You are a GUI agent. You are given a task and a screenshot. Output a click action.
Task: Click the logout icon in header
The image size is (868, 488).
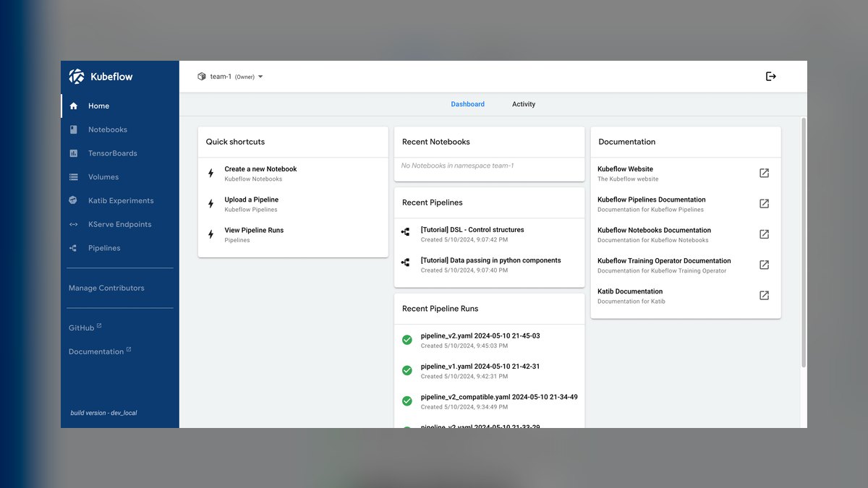771,77
